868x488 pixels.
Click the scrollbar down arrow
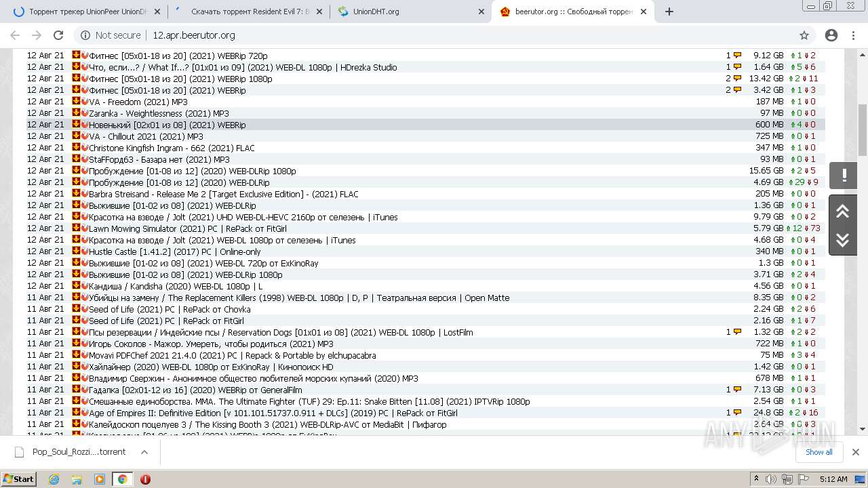pyautogui.click(x=863, y=428)
